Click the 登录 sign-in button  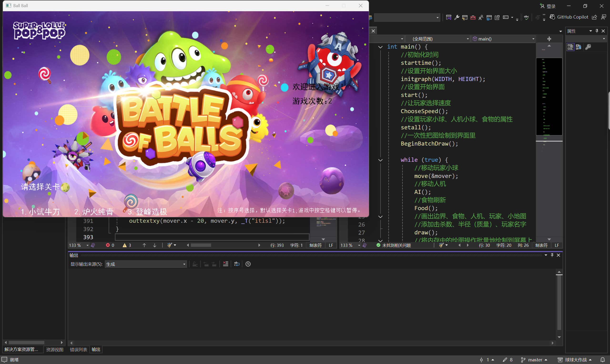(x=548, y=6)
